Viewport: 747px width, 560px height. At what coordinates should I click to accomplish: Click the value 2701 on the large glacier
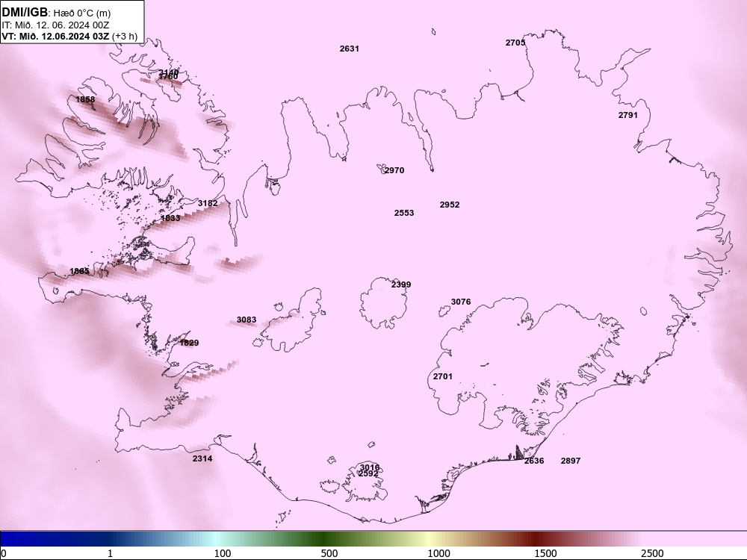(x=442, y=376)
